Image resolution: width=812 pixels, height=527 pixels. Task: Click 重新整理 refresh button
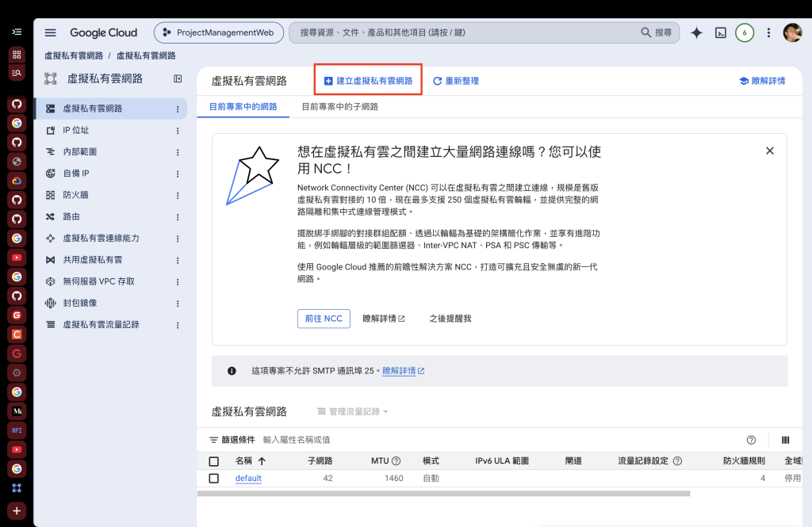click(x=456, y=81)
